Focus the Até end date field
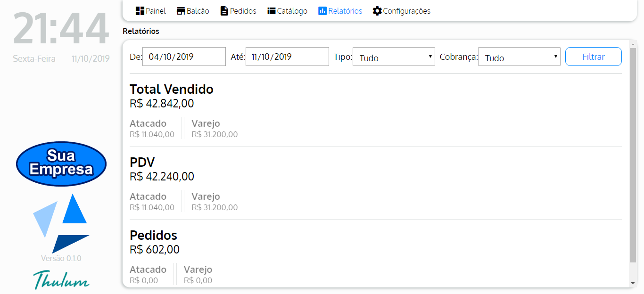Image resolution: width=644 pixels, height=294 pixels. pyautogui.click(x=287, y=57)
